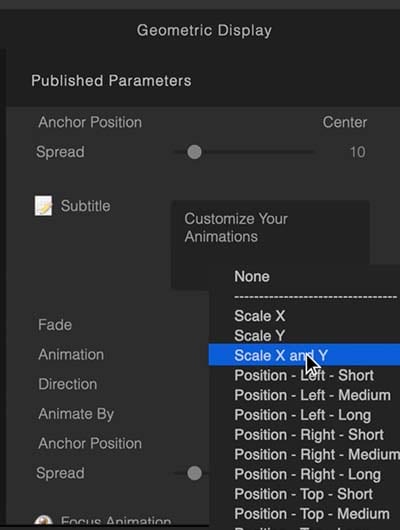Open the top Anchor Position Center dropdown
This screenshot has height=530, width=400.
(x=345, y=122)
